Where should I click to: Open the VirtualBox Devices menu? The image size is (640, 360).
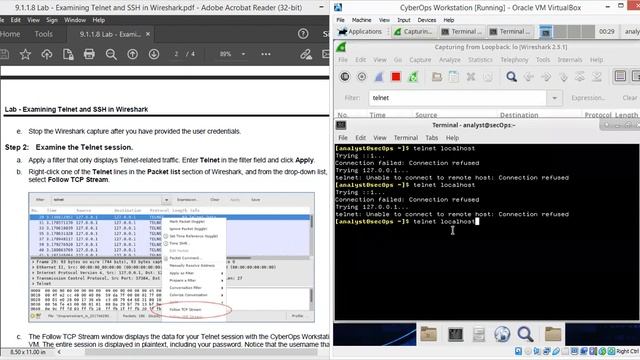click(x=427, y=20)
